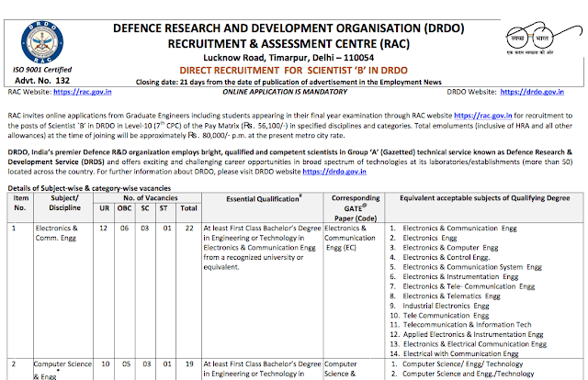The height and width of the screenshot is (380, 588).
Task: Click the DRDO RAC circular logo
Action: tap(42, 42)
